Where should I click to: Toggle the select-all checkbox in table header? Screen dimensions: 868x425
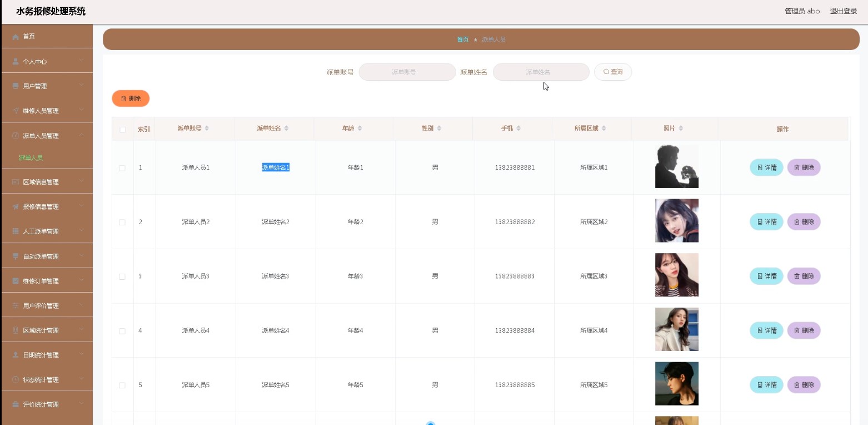[123, 130]
